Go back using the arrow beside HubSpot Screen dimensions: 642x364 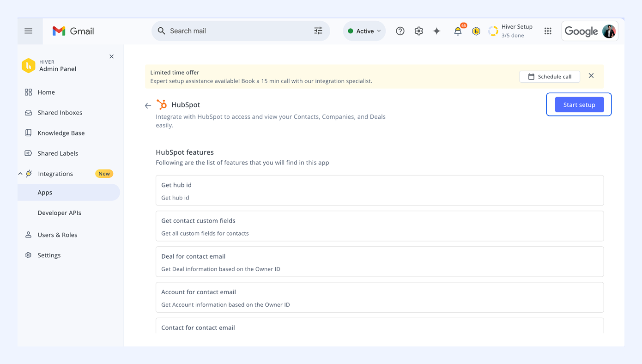pyautogui.click(x=148, y=106)
